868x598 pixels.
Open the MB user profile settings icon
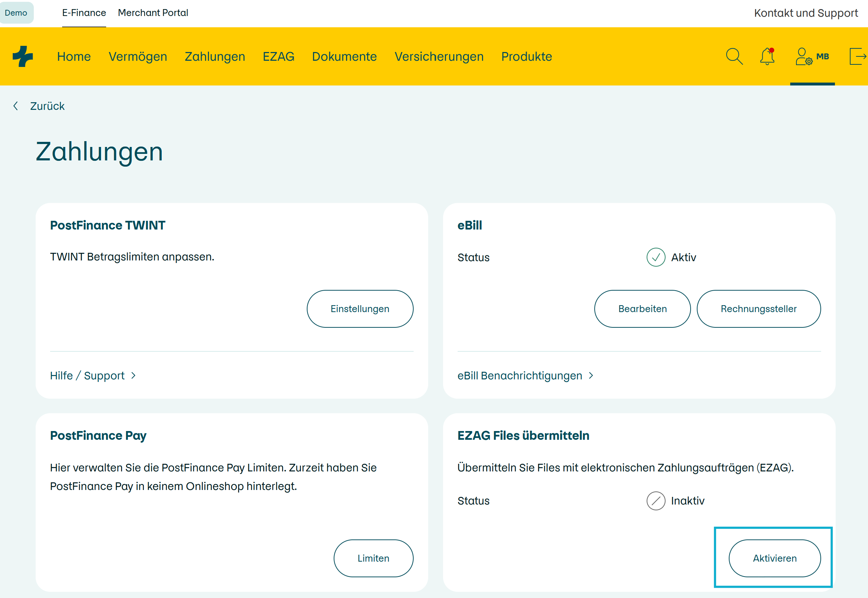(812, 56)
